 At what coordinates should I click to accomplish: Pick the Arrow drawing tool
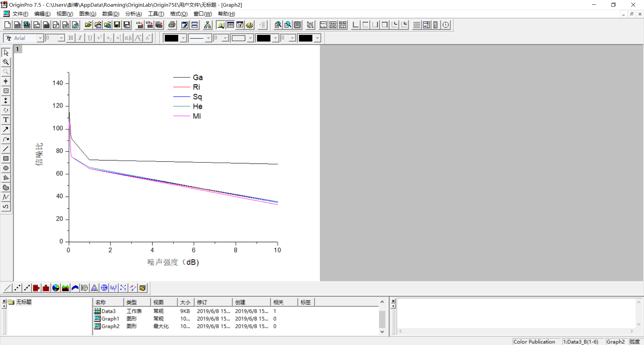coord(6,130)
